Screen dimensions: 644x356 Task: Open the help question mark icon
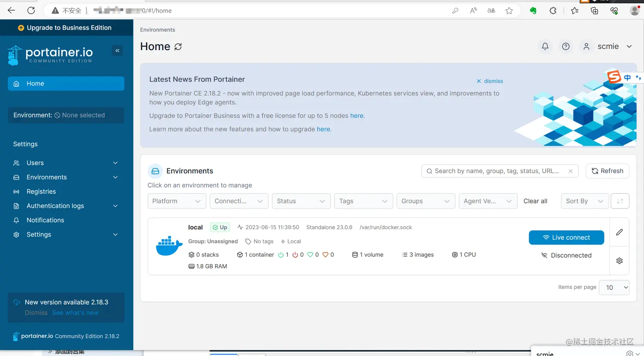click(566, 46)
